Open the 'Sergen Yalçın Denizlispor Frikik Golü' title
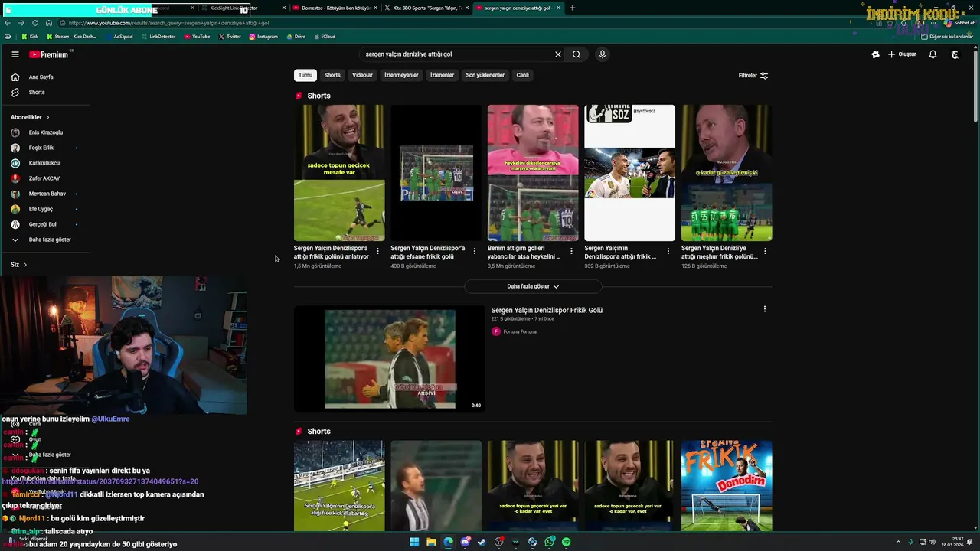980x551 pixels. coord(547,311)
